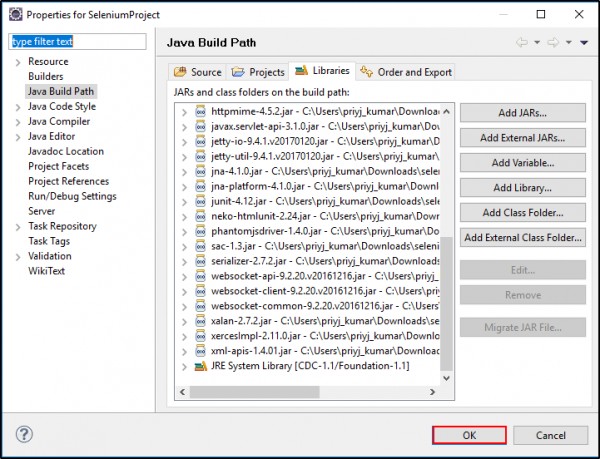Image resolution: width=600 pixels, height=459 pixels.
Task: Click the jar icon of neko-htmlunit-2.24.jar
Action: 201,216
